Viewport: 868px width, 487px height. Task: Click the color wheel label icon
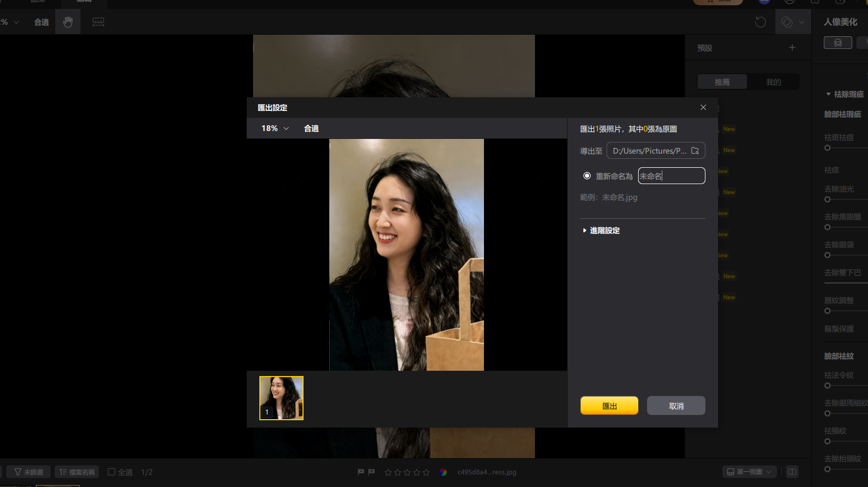click(443, 472)
